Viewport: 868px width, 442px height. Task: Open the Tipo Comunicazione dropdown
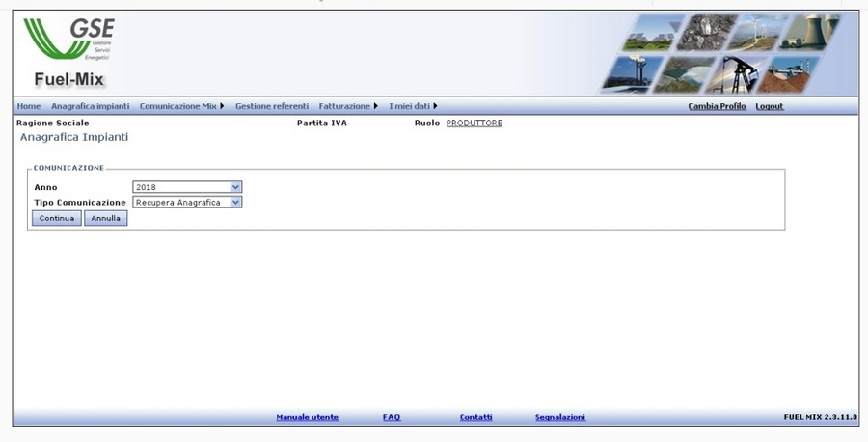187,202
